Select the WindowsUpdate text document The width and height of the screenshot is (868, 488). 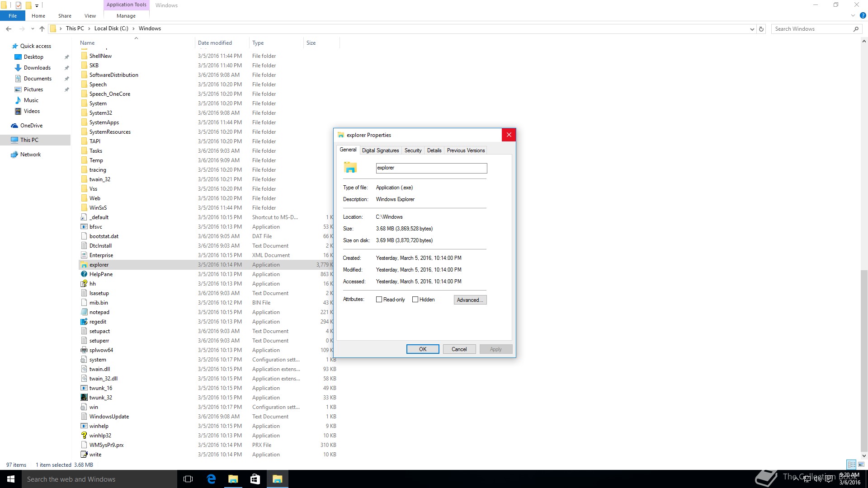tap(109, 417)
